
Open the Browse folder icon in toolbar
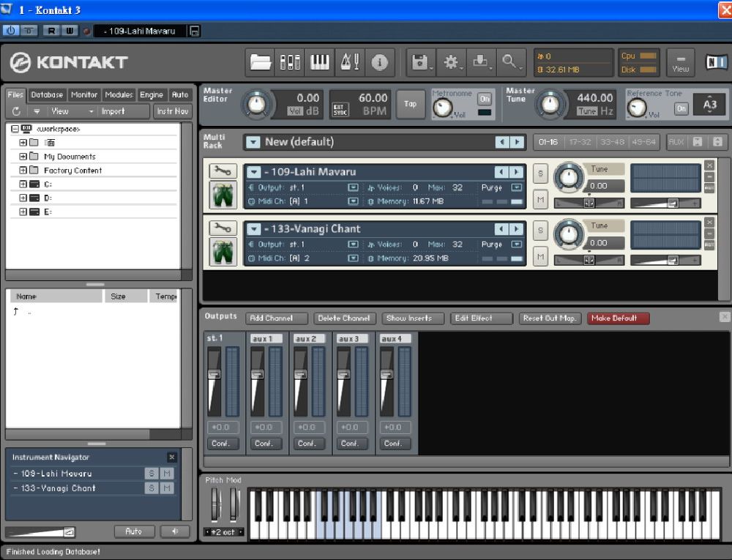click(x=260, y=62)
